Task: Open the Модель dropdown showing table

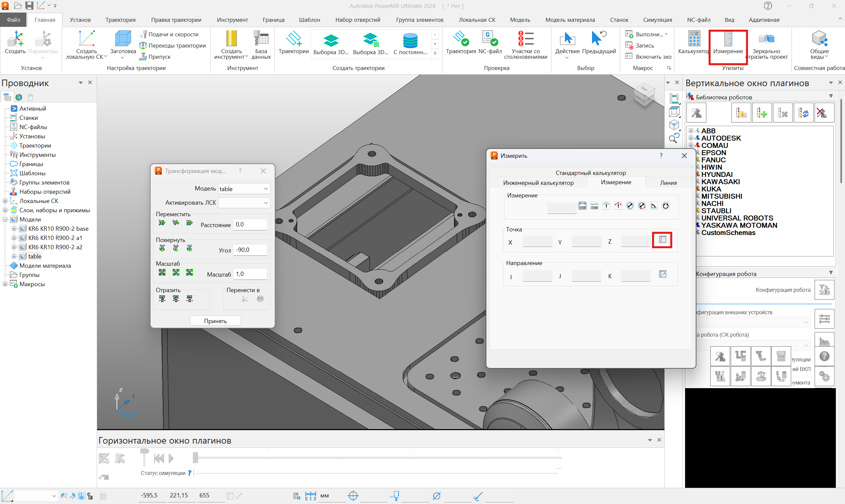Action: [x=244, y=189]
